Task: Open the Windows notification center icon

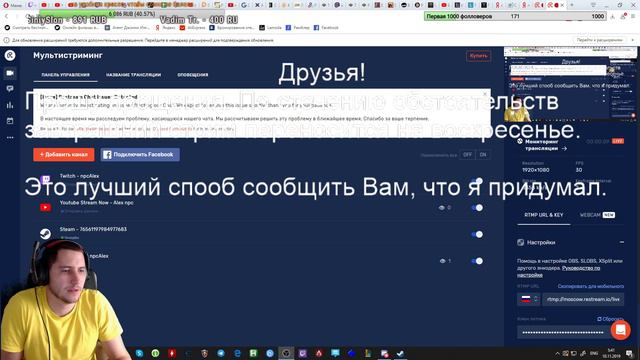Action: click(629, 353)
